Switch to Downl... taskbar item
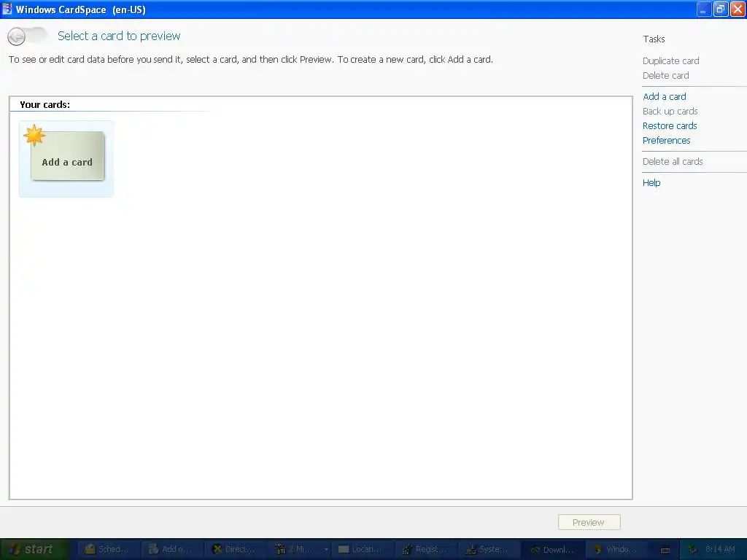This screenshot has height=560, width=747. (553, 549)
